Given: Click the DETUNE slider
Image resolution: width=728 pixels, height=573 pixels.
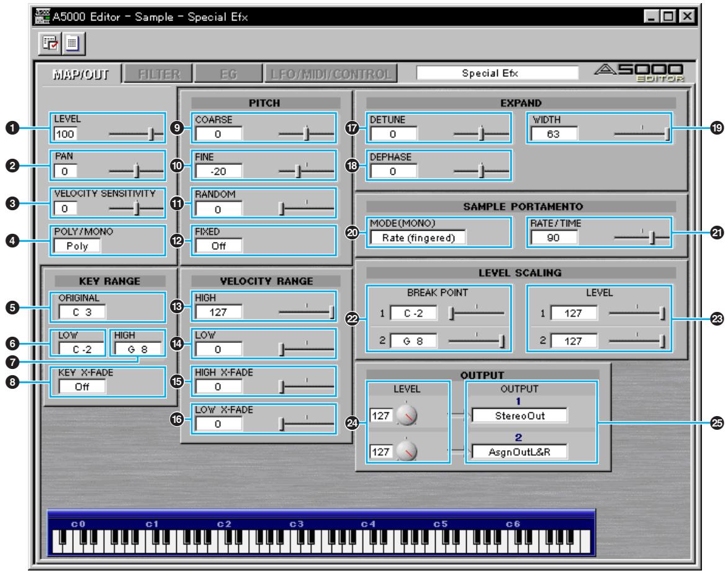Looking at the screenshot, I should tap(481, 134).
